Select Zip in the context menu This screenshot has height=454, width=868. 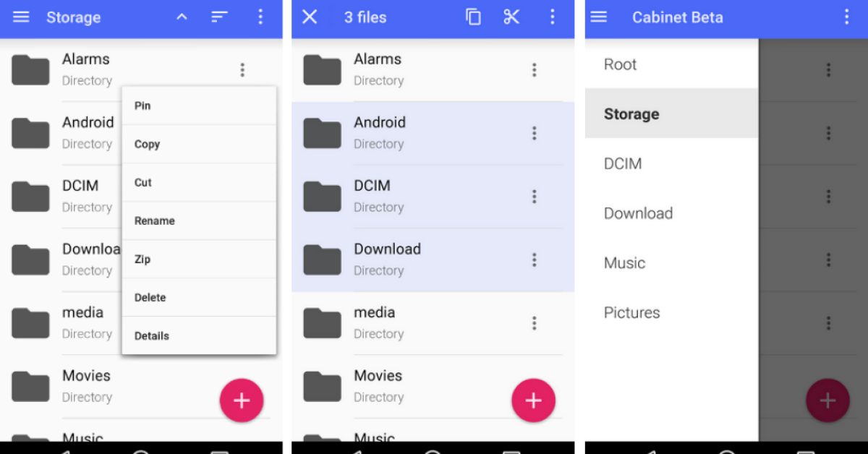coord(142,260)
